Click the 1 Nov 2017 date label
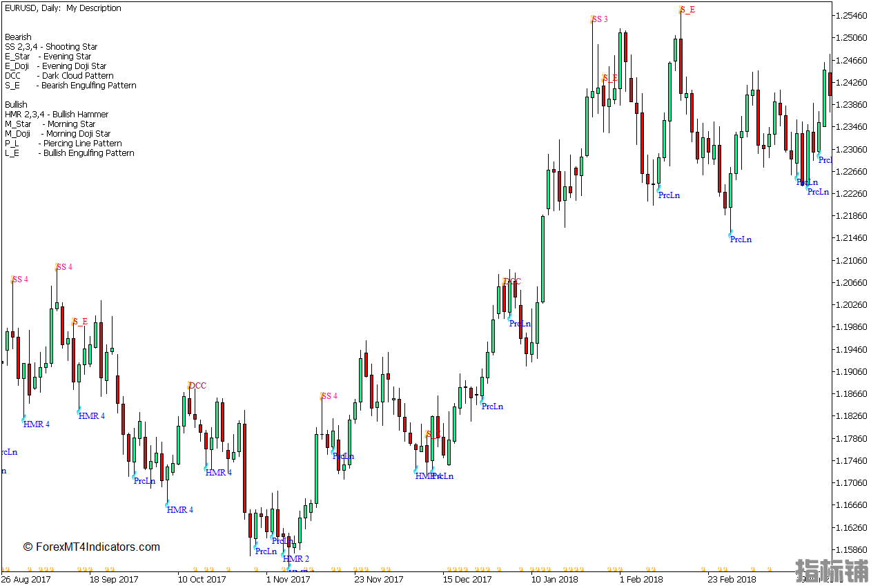The width and height of the screenshot is (880, 588). tap(289, 580)
